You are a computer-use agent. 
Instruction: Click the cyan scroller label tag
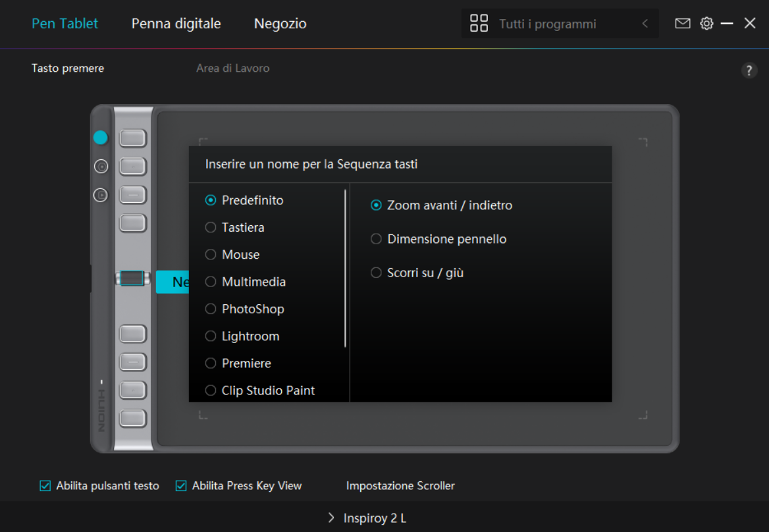[172, 282]
